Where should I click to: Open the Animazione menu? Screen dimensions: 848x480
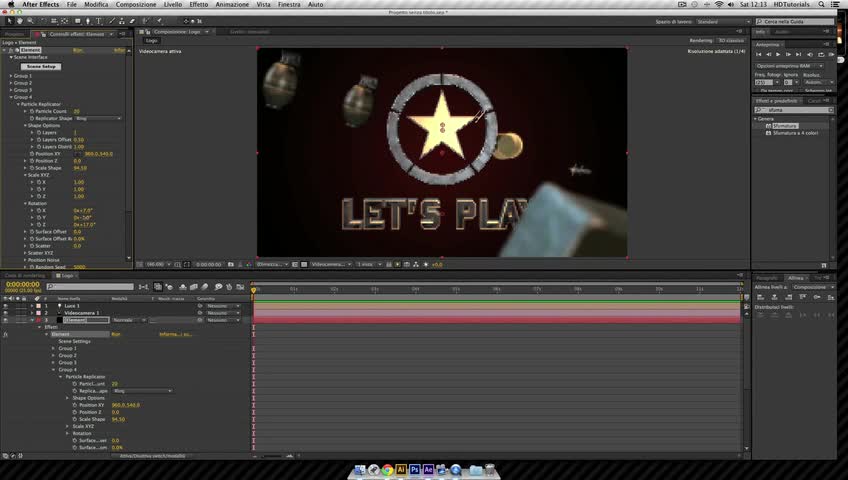click(x=232, y=4)
